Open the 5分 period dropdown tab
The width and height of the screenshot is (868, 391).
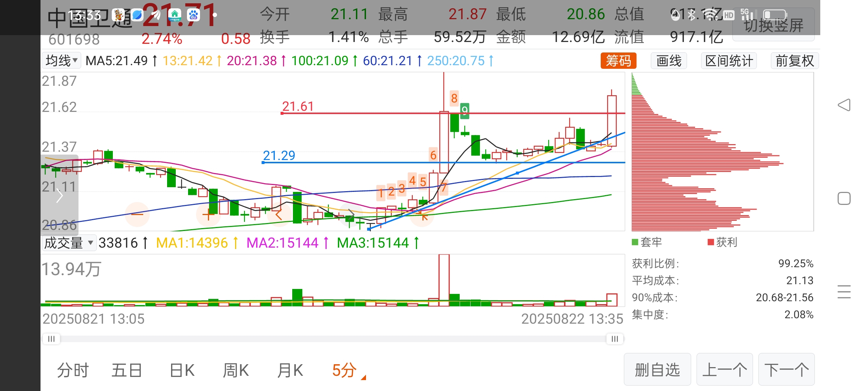tap(349, 370)
